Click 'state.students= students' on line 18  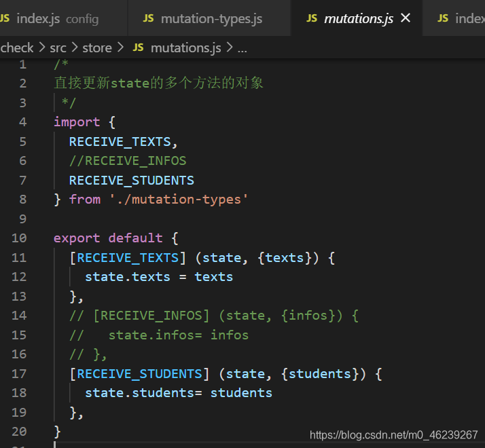click(179, 393)
